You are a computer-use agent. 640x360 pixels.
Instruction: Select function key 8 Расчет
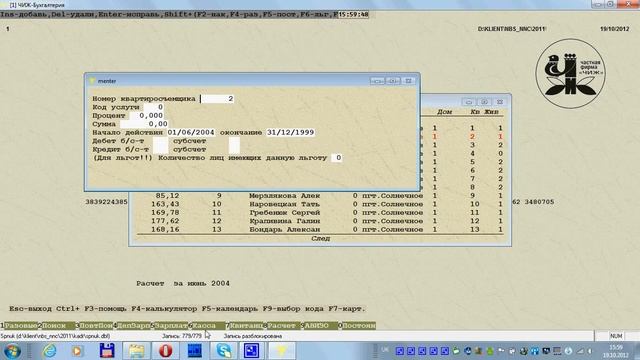(284, 326)
